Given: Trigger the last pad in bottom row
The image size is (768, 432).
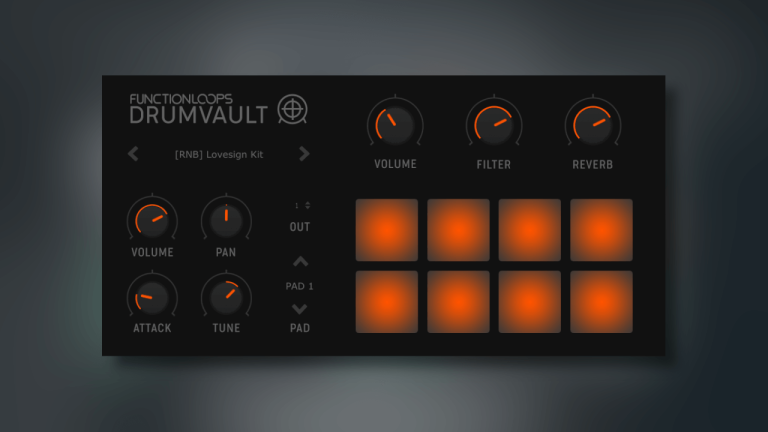Looking at the screenshot, I should click(x=601, y=301).
